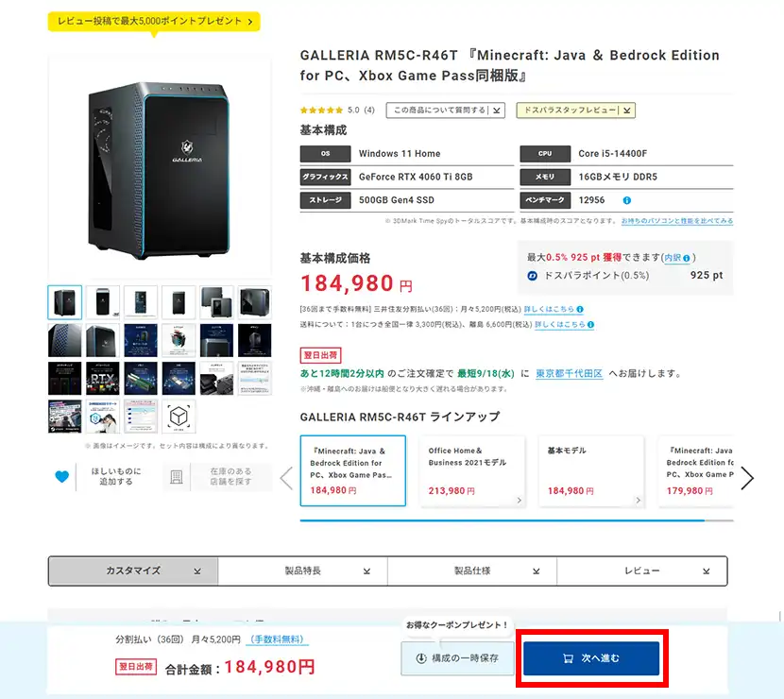Open the 3D cube viewer thumbnail icon
The image size is (784, 699).
click(x=179, y=416)
